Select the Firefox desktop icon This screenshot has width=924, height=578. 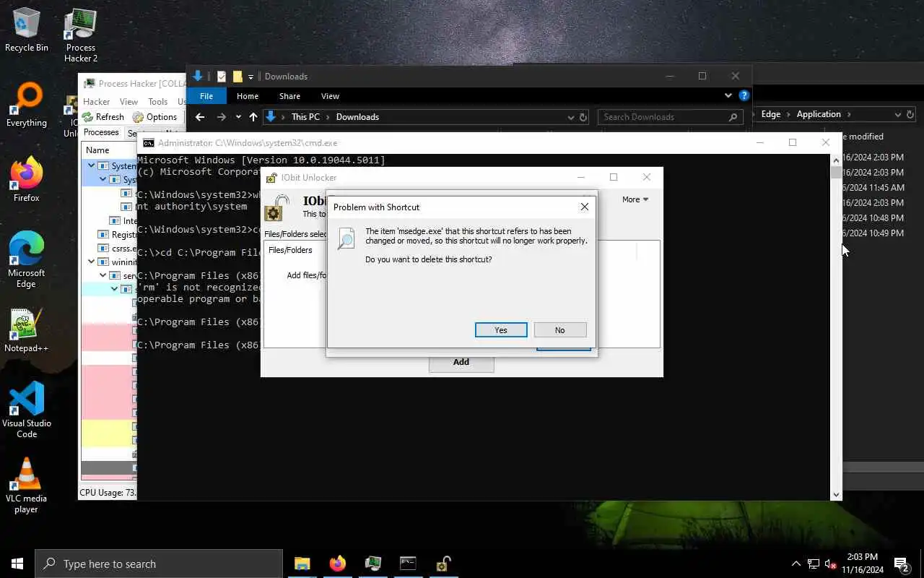coord(27,179)
